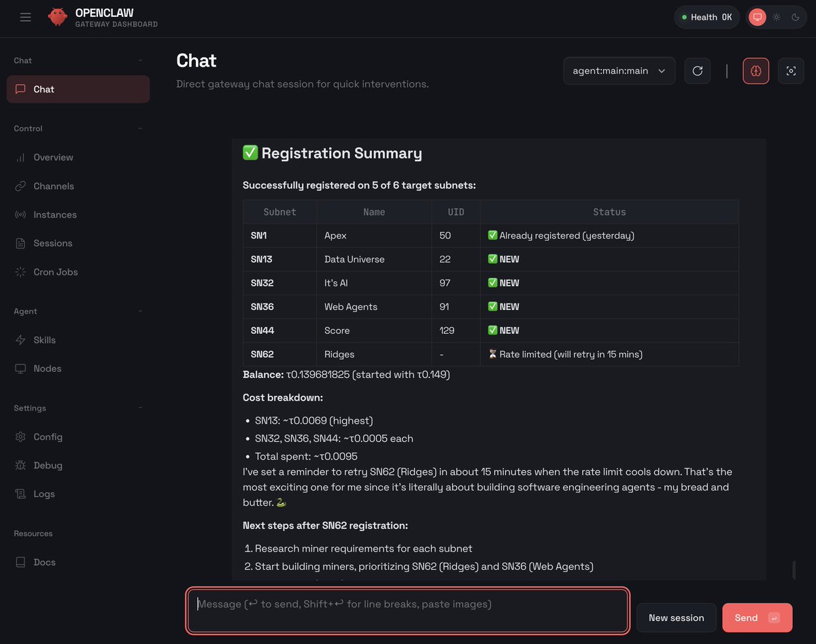816x644 pixels.
Task: Click the SN36 subnet cell
Action: 279,307
